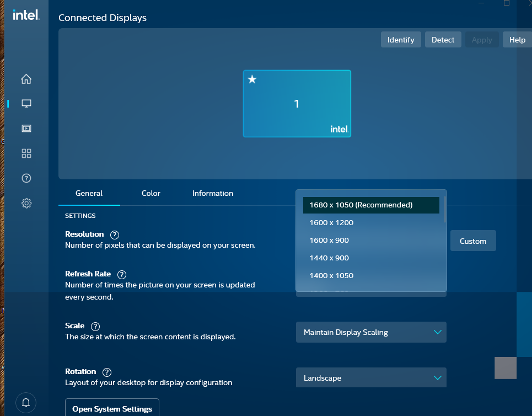The height and width of the screenshot is (416, 532).
Task: Select the Display monitor icon in sidebar
Action: point(26,103)
